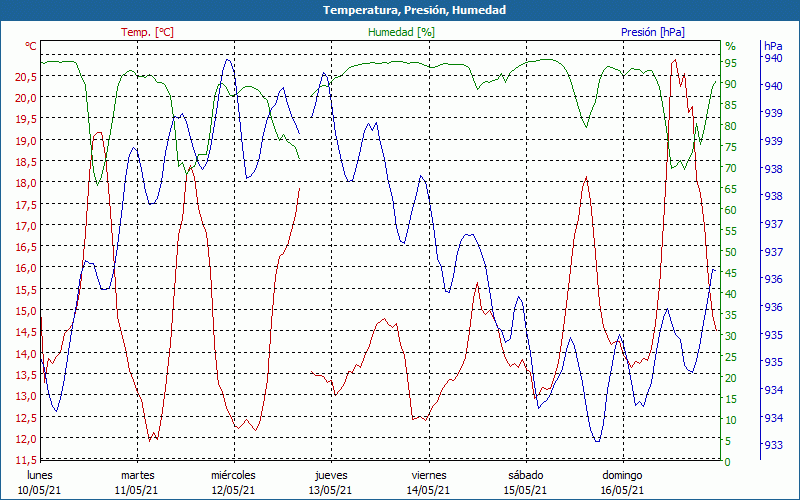This screenshot has width=800, height=500.
Task: Select the green 'Humedad [%]' legend label
Action: [401, 32]
